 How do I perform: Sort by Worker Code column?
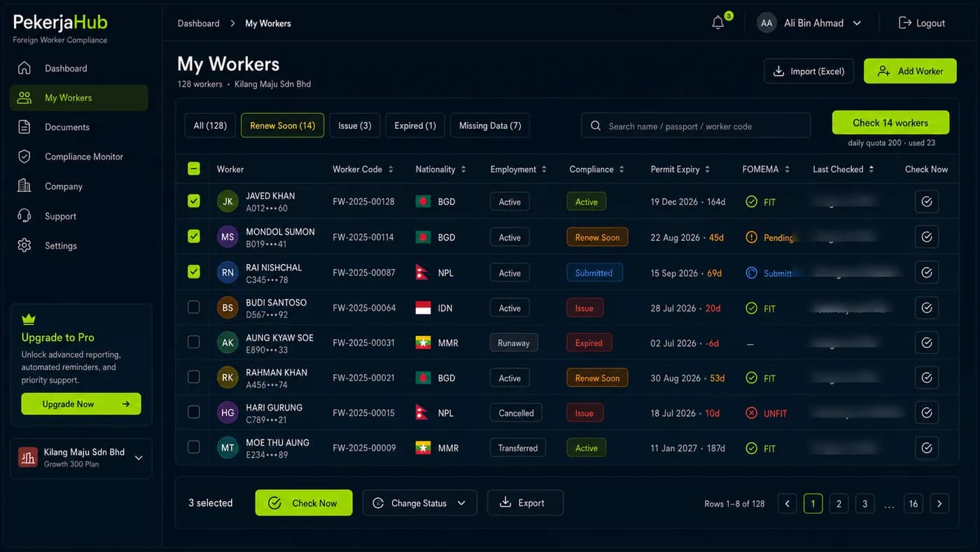tap(391, 170)
